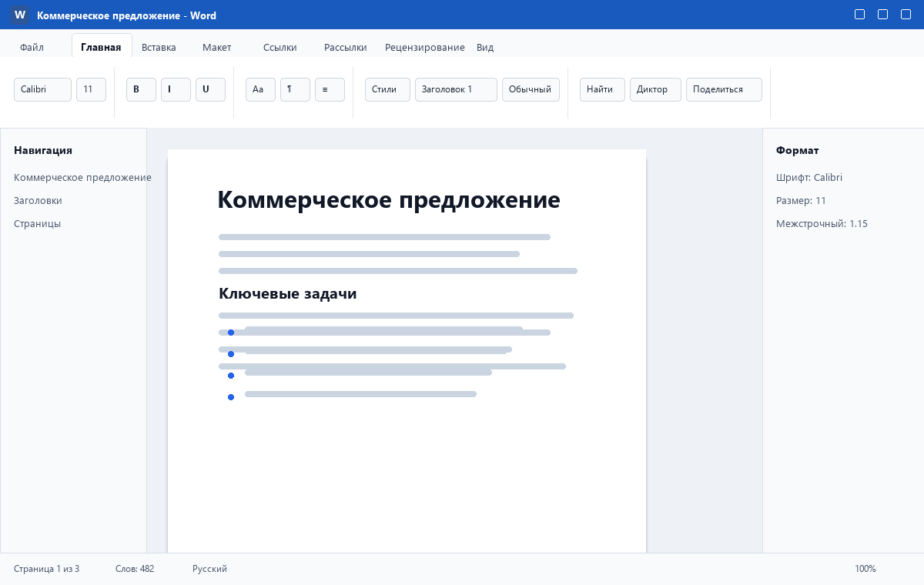Click the Найти button
Image resolution: width=924 pixels, height=585 pixels.
[x=602, y=89]
